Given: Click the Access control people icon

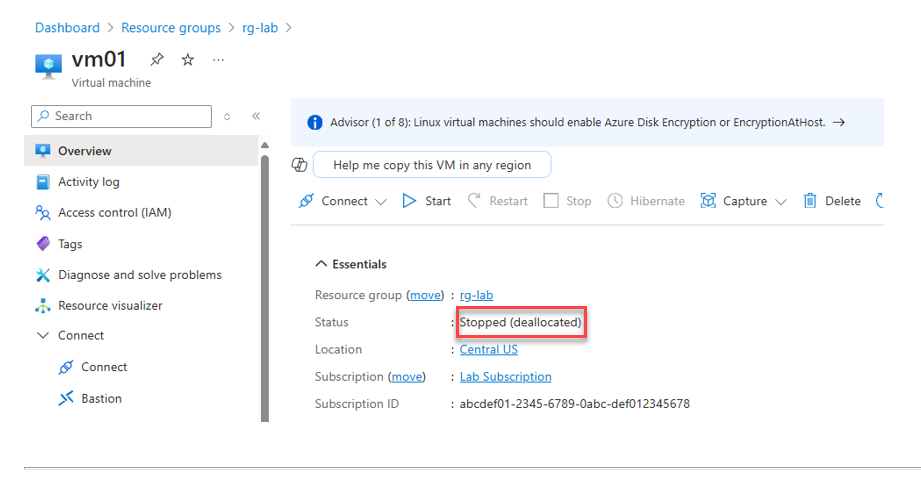Looking at the screenshot, I should (x=43, y=212).
